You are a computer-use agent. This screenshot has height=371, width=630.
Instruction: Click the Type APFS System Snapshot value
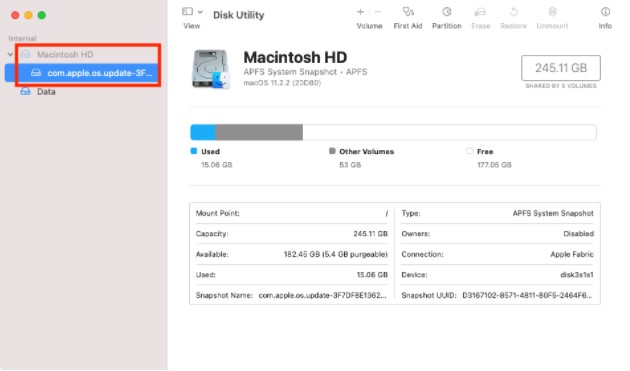coord(553,213)
